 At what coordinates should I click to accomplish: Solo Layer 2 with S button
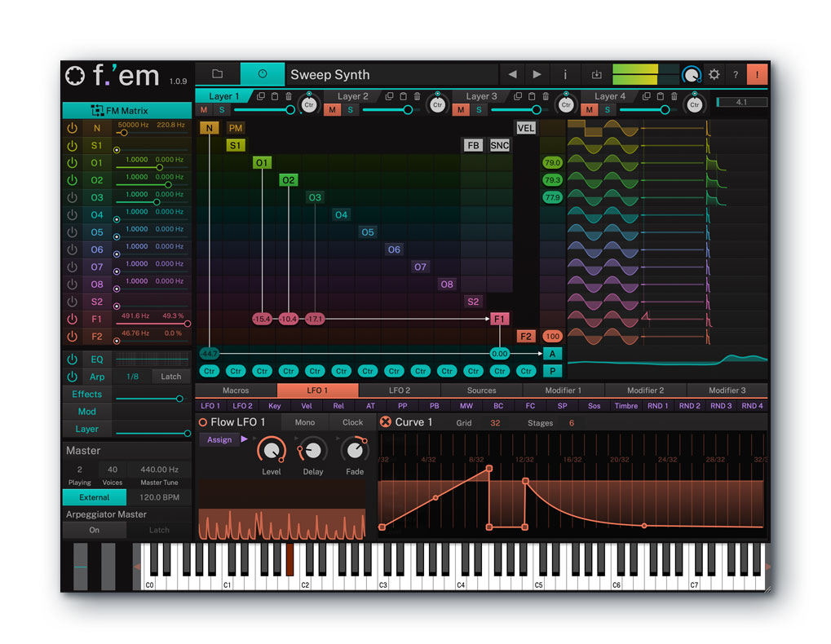(351, 109)
